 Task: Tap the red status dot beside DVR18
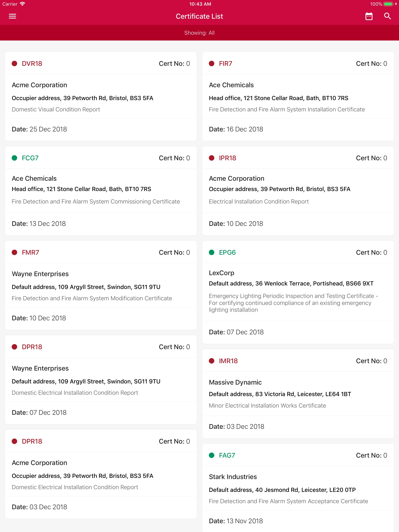(x=14, y=63)
